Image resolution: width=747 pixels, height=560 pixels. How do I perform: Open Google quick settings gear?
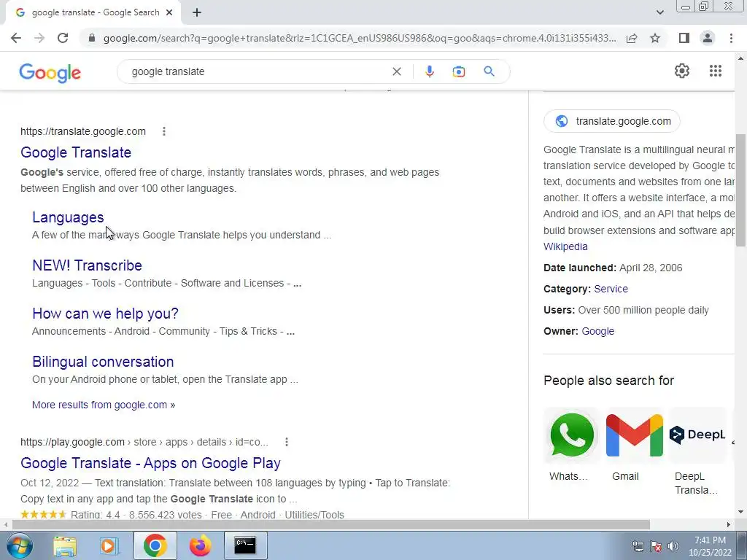pos(682,71)
